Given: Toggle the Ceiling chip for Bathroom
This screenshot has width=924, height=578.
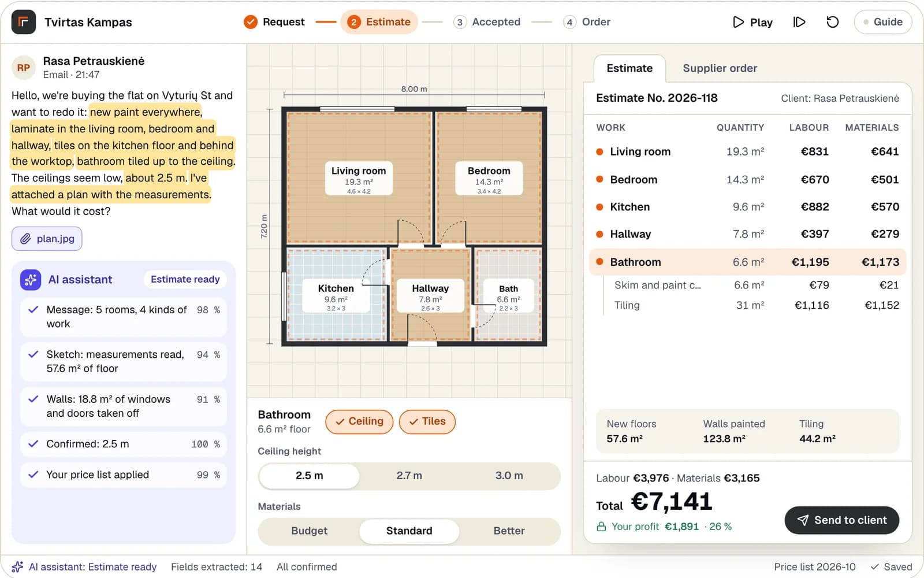Looking at the screenshot, I should [359, 421].
